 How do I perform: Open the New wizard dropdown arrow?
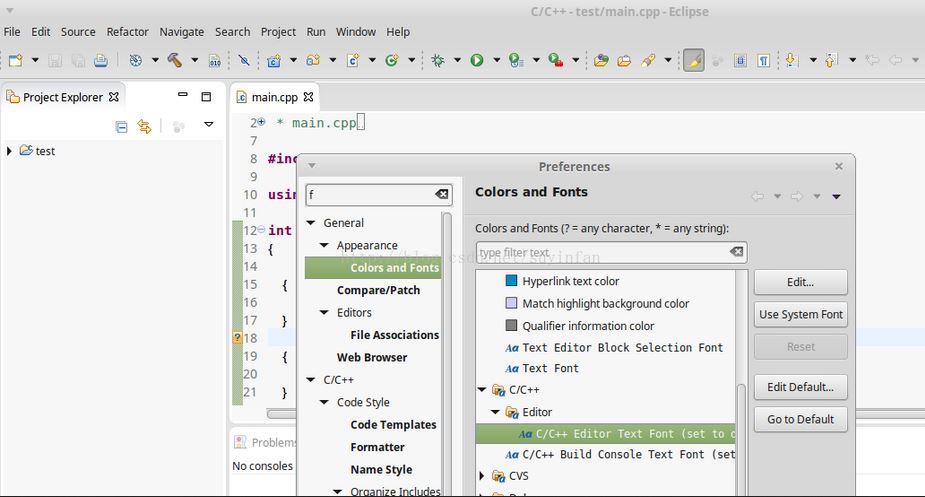(35, 60)
